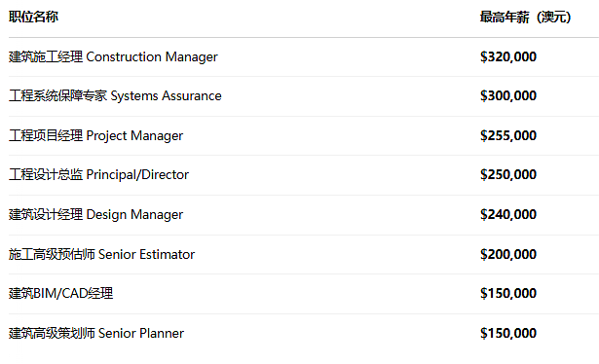Select the Systems Assurance job title
The height and width of the screenshot is (364, 599).
coord(115,95)
